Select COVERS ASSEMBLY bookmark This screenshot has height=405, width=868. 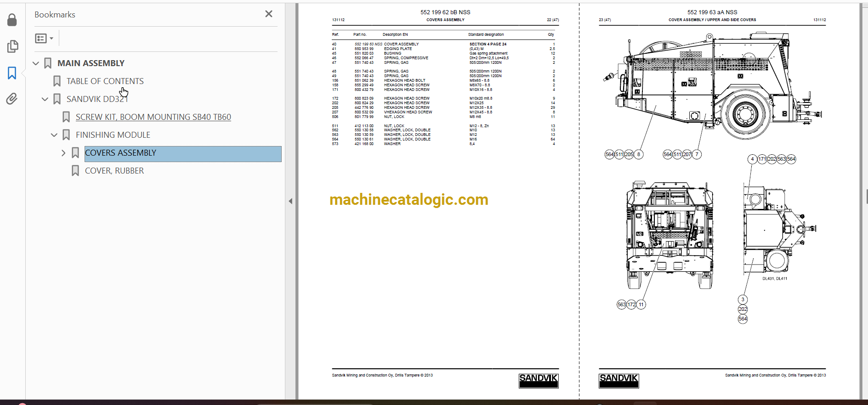pyautogui.click(x=183, y=154)
